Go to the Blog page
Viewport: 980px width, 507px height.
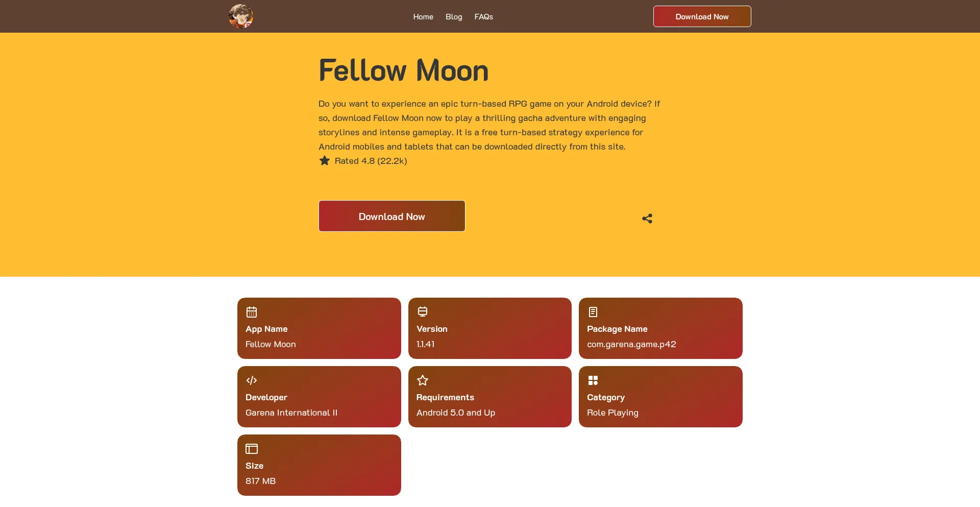click(454, 17)
